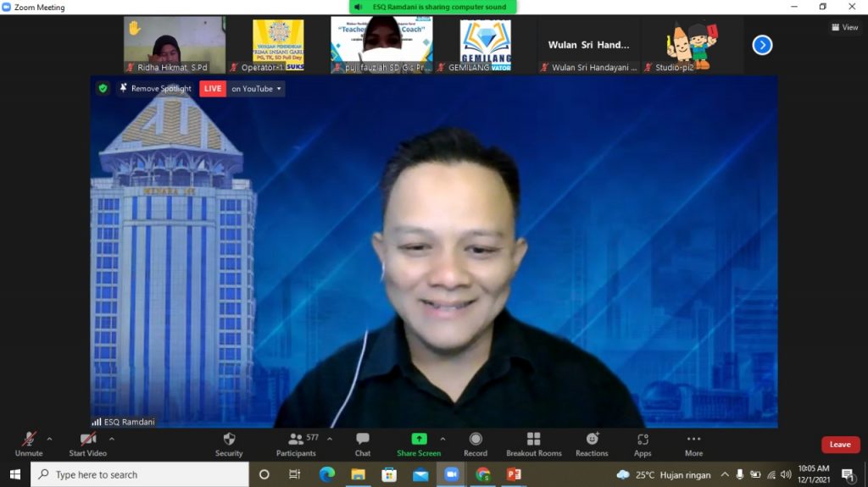The height and width of the screenshot is (487, 868).
Task: Click the green encryption shield icon
Action: 103,88
